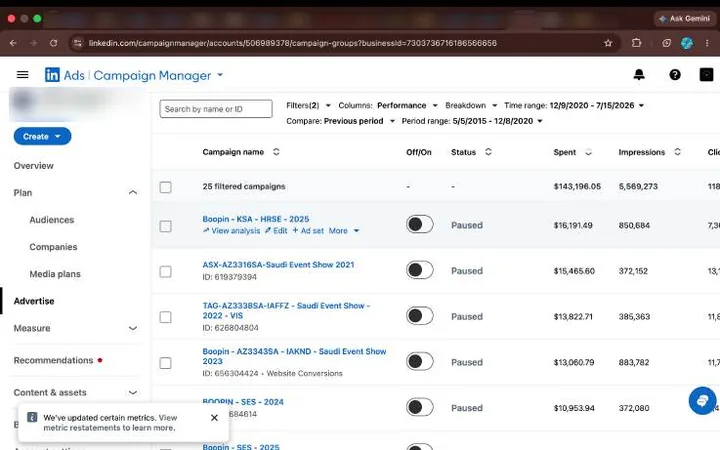Select all 25 filtered campaigns checkbox
Screen dimensions: 720x450
(x=165, y=187)
